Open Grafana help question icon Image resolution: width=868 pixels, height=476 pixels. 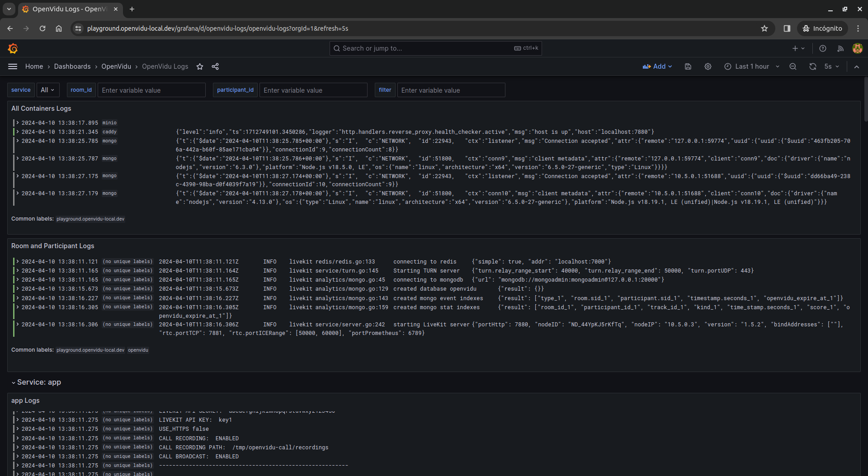tap(823, 48)
